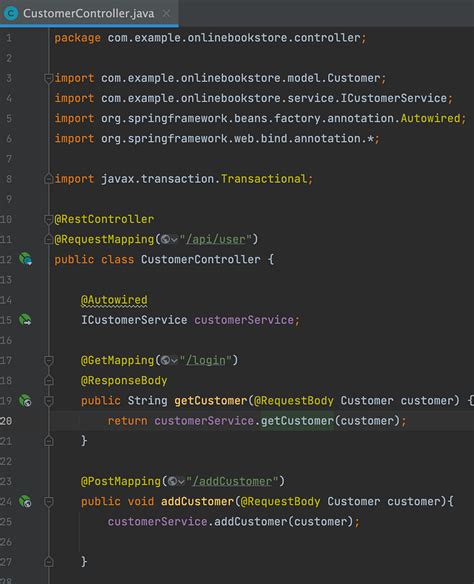Screen dimensions: 474x584
Task: Click the getCustomer method name on line 19
Action: coord(210,401)
